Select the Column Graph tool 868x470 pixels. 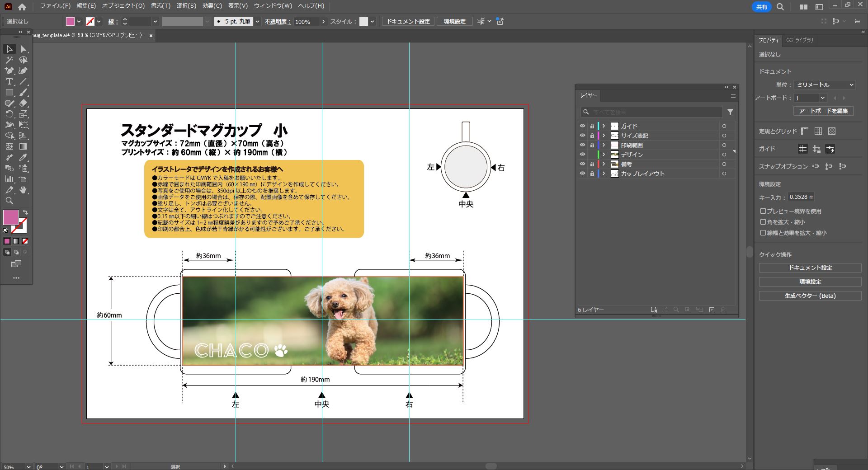click(9, 179)
